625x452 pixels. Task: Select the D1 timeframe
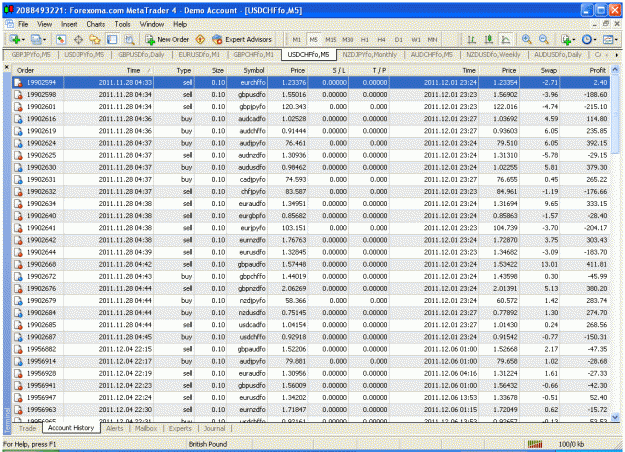[399, 40]
